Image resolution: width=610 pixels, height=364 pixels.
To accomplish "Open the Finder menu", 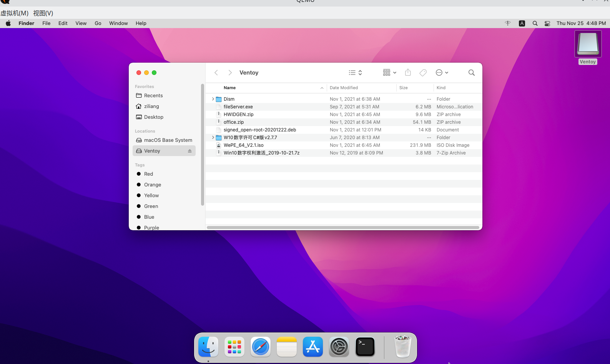I will tap(27, 23).
